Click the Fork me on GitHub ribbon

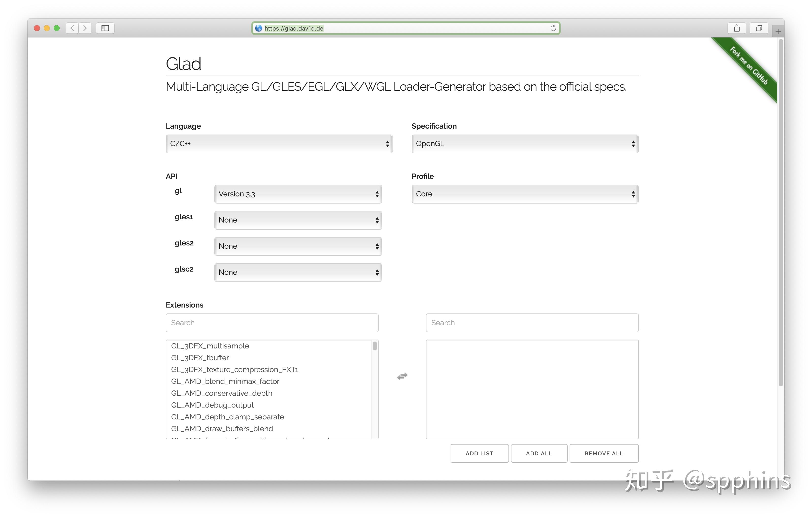tap(749, 67)
